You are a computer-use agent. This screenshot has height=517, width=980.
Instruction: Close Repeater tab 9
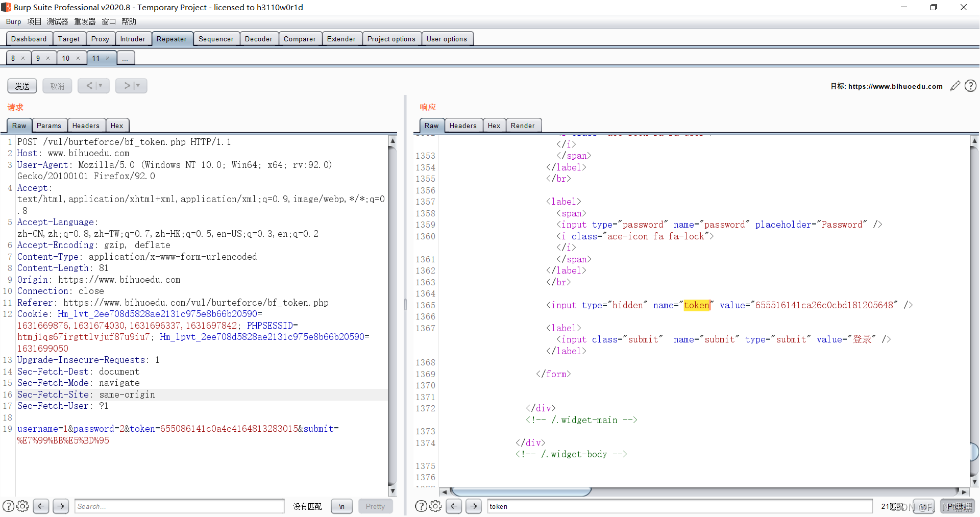click(48, 58)
